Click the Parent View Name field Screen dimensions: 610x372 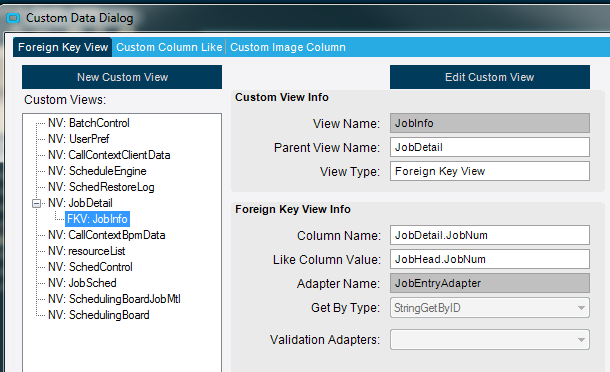click(x=490, y=147)
